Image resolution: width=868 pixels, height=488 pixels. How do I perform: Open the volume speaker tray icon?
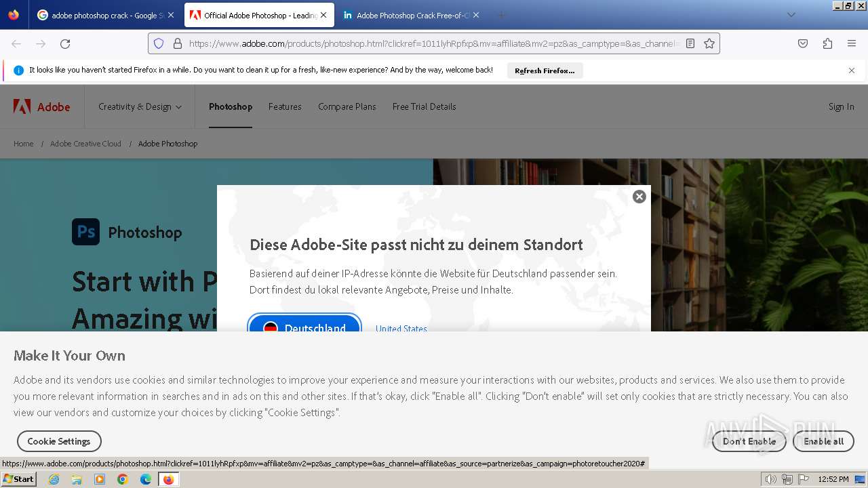[771, 479]
